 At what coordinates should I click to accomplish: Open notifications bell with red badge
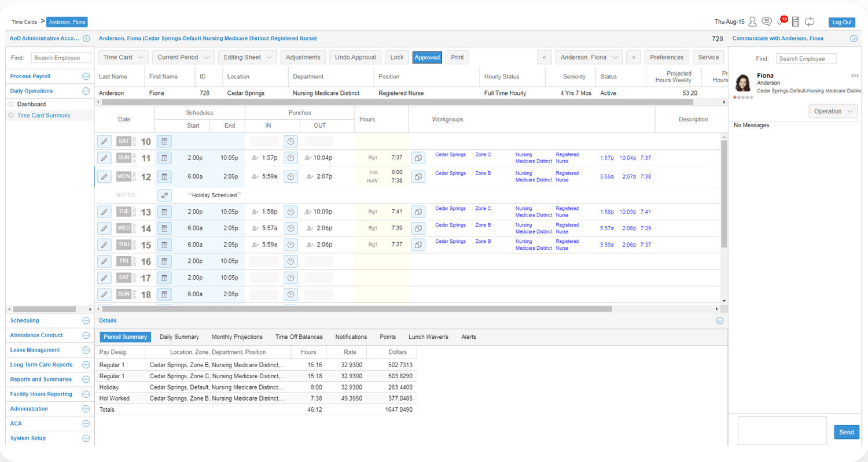pyautogui.click(x=781, y=21)
